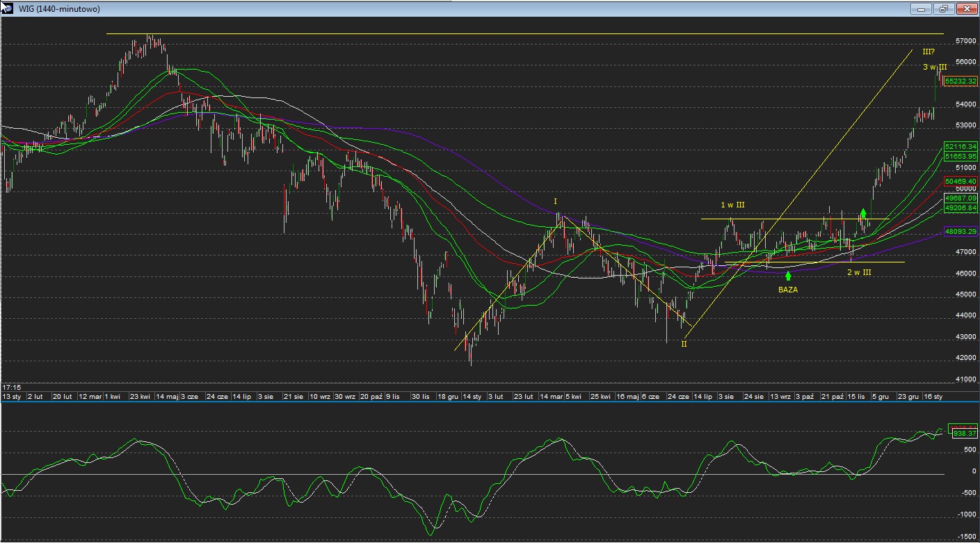
Task: Click the '2 w III' annotation text
Action: [x=858, y=272]
